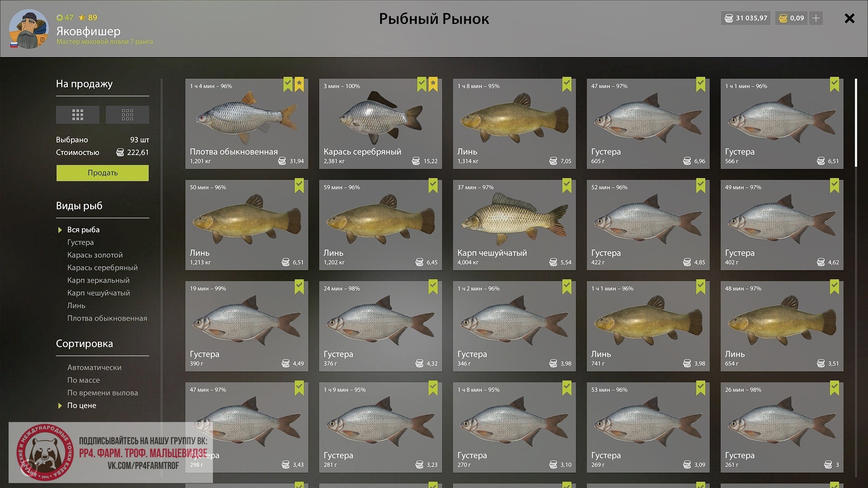Image resolution: width=868 pixels, height=488 pixels.
Task: Select the filled grid view icon
Action: click(78, 115)
